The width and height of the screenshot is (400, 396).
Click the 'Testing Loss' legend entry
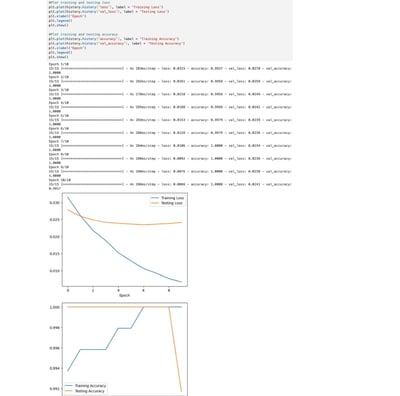[x=167, y=203]
